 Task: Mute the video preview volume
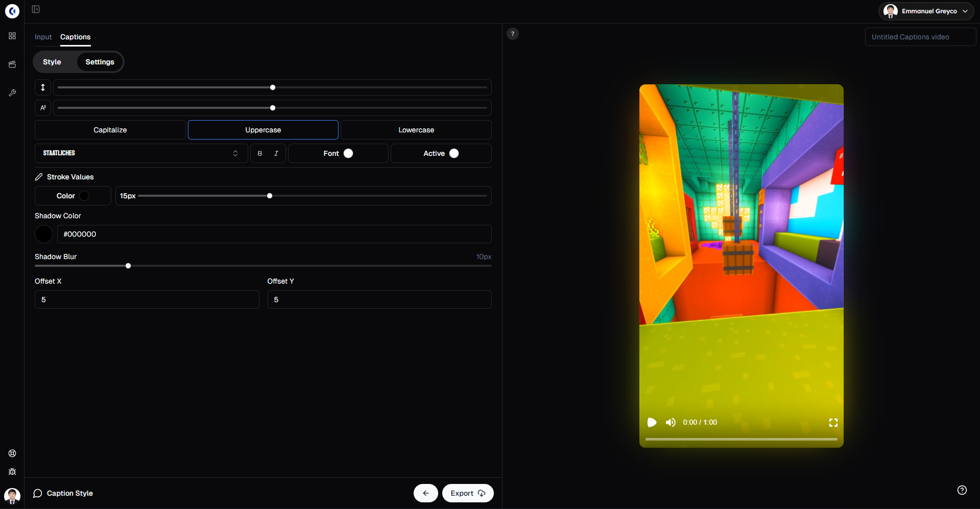click(671, 422)
